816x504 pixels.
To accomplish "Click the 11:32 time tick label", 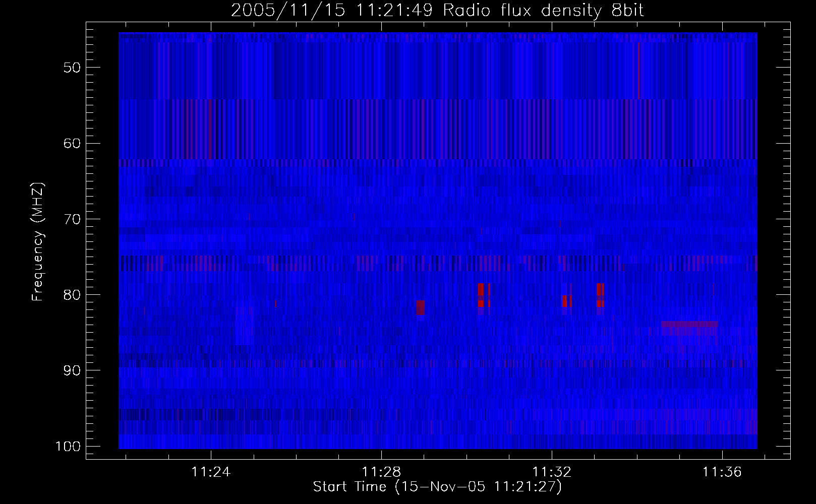I will coord(552,472).
